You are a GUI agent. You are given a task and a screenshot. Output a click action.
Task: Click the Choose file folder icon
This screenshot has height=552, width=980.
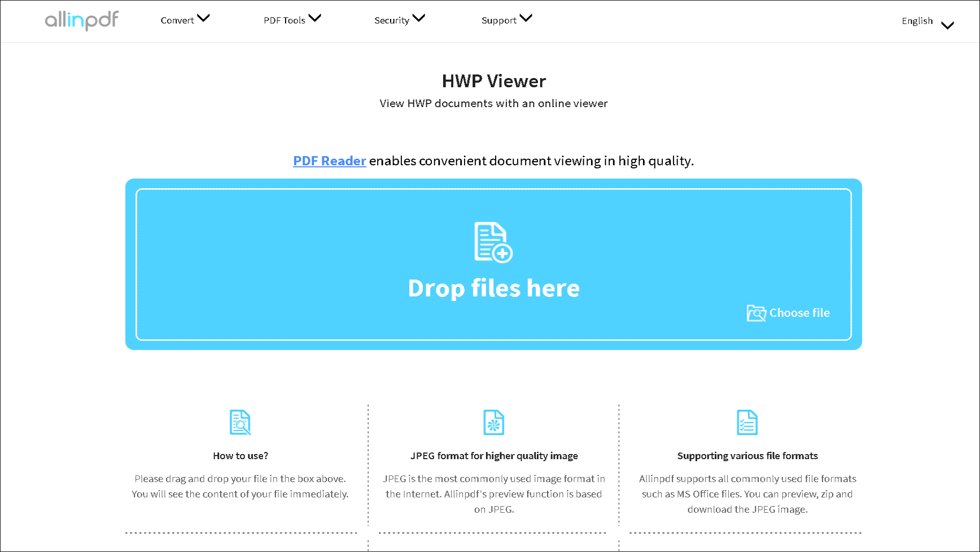756,313
